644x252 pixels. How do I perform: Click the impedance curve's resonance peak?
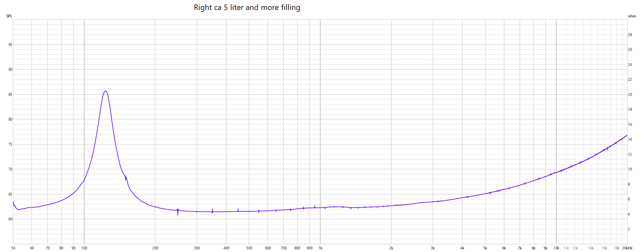(x=105, y=91)
